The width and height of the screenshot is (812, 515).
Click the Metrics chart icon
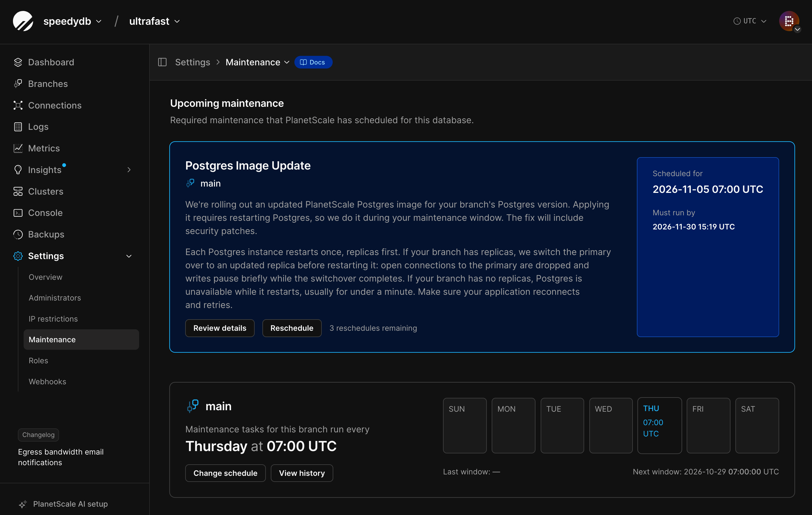coord(18,148)
